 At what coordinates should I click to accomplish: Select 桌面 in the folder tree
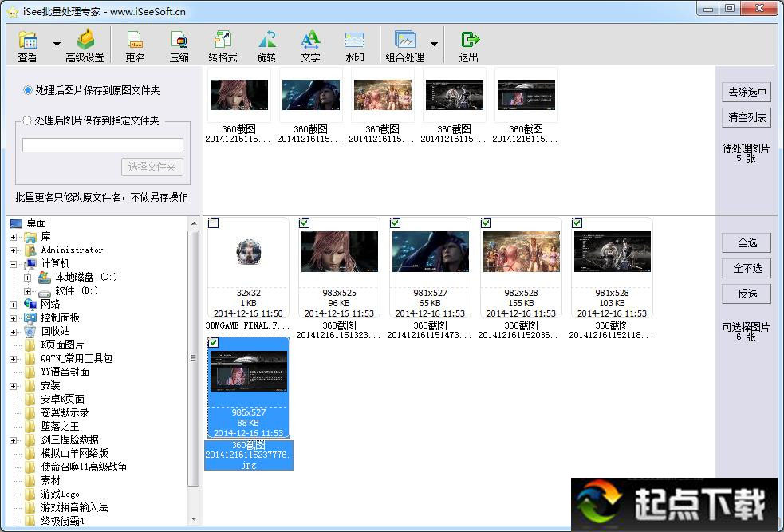point(37,223)
